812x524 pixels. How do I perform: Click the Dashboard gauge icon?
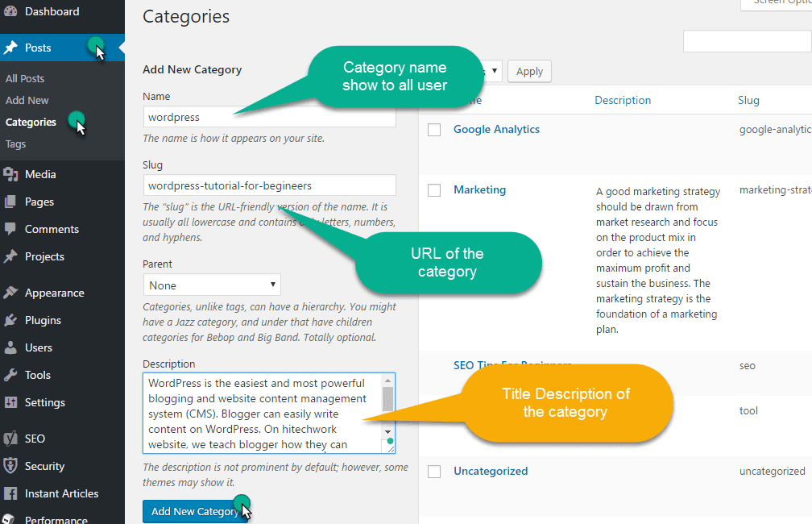(10, 11)
